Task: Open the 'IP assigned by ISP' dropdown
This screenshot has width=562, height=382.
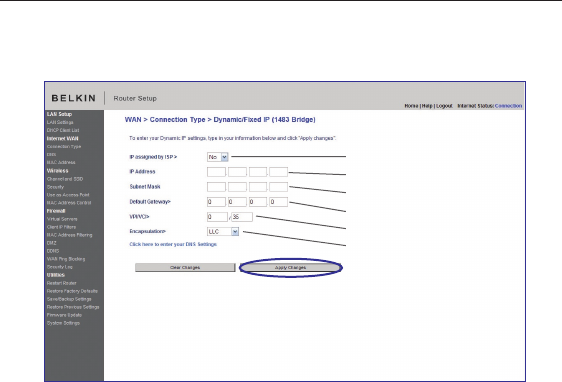Action: [x=218, y=157]
